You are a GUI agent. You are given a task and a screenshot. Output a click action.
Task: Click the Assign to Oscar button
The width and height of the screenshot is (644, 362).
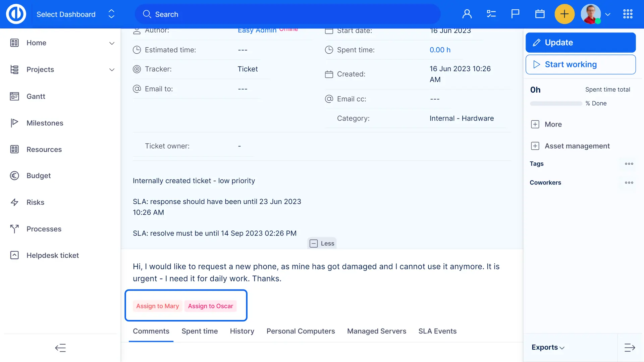210,306
